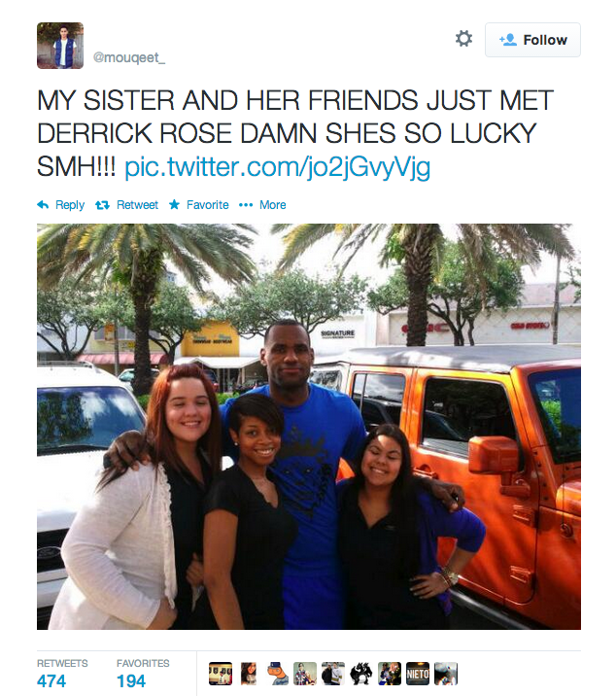Click the Retweet text label
This screenshot has height=696, width=616.
pos(137,205)
